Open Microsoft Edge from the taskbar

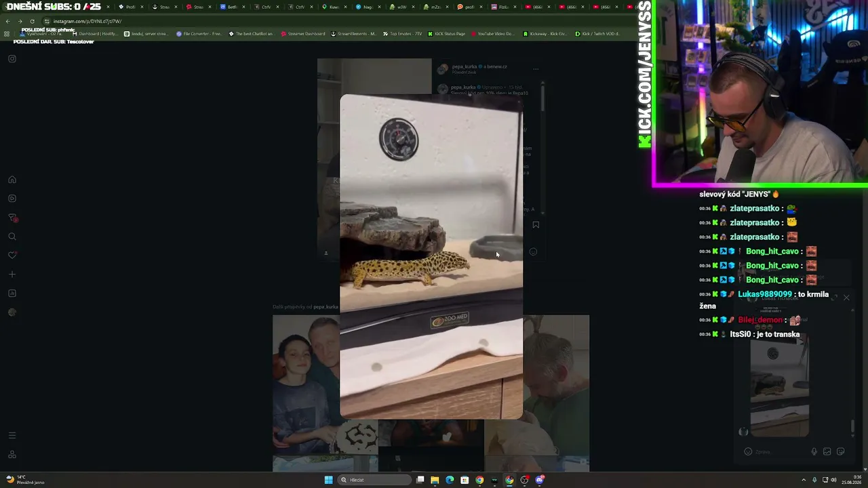click(450, 480)
